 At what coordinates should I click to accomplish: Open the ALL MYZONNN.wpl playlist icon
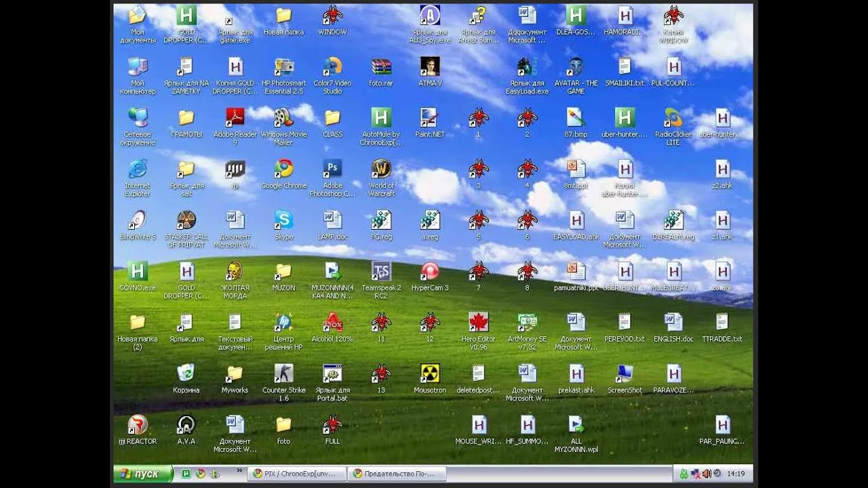[x=576, y=434]
